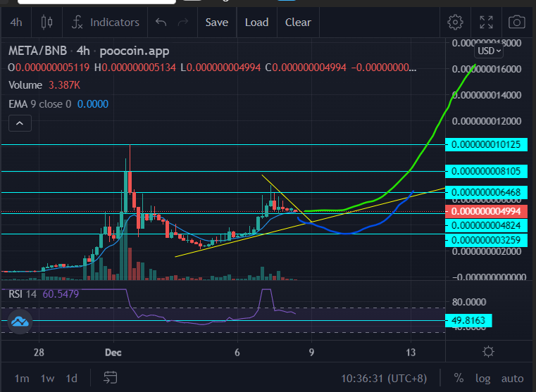Select the blue projected curve drawing

coord(345,234)
